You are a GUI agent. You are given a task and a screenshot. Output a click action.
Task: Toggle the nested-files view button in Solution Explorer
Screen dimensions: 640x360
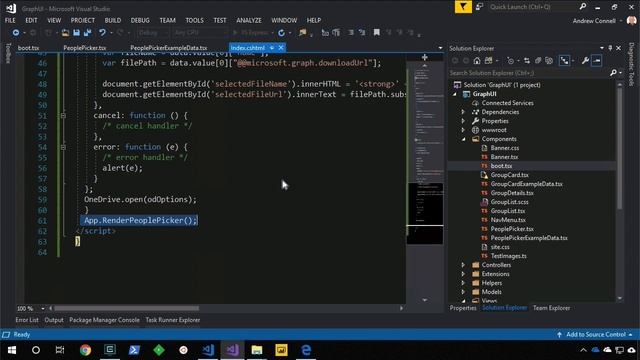coord(564,60)
